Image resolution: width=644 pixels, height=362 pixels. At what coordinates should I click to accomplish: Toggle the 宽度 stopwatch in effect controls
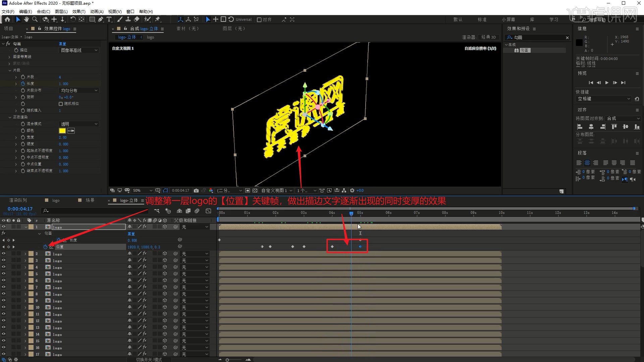23,137
